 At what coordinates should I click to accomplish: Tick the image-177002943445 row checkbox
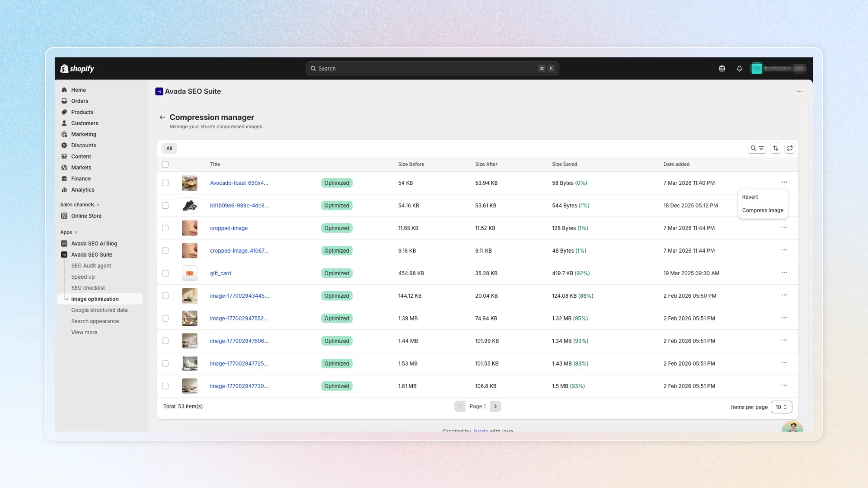coord(165,296)
